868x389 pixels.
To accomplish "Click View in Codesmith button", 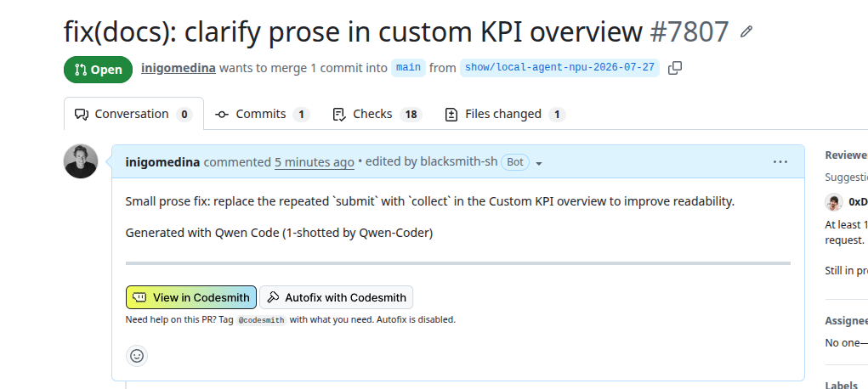I will tap(191, 297).
